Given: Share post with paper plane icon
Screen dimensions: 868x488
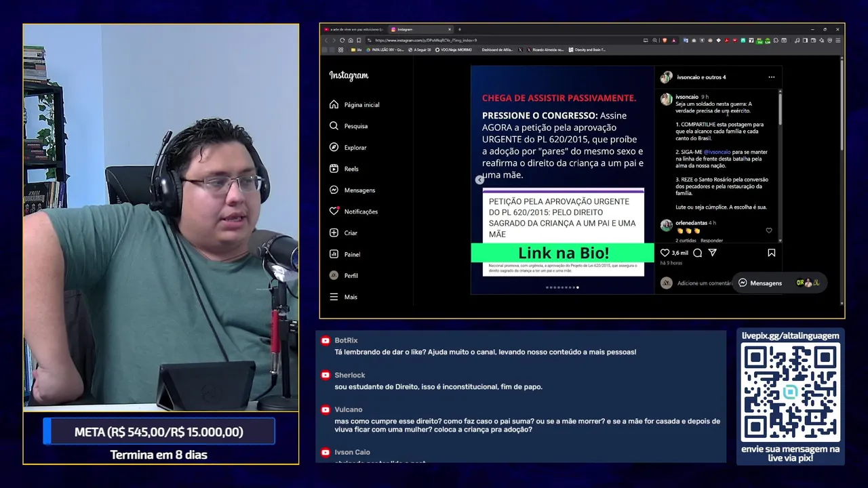Looking at the screenshot, I should click(713, 253).
